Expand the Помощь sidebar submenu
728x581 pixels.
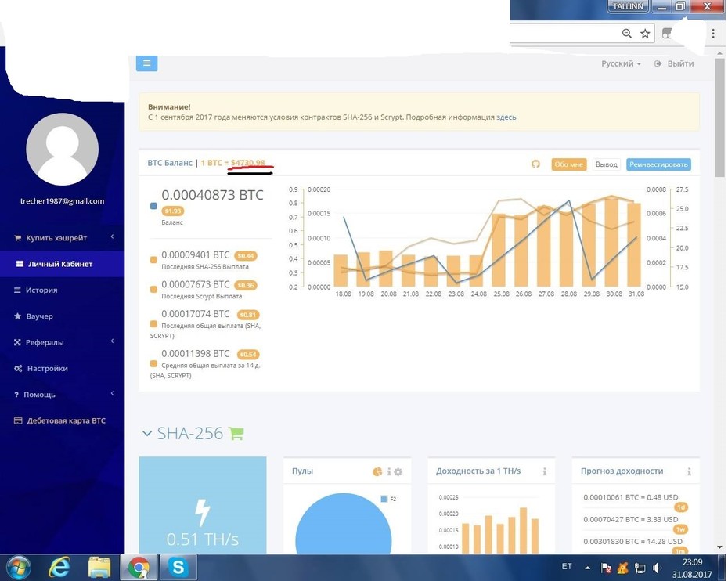(x=62, y=395)
